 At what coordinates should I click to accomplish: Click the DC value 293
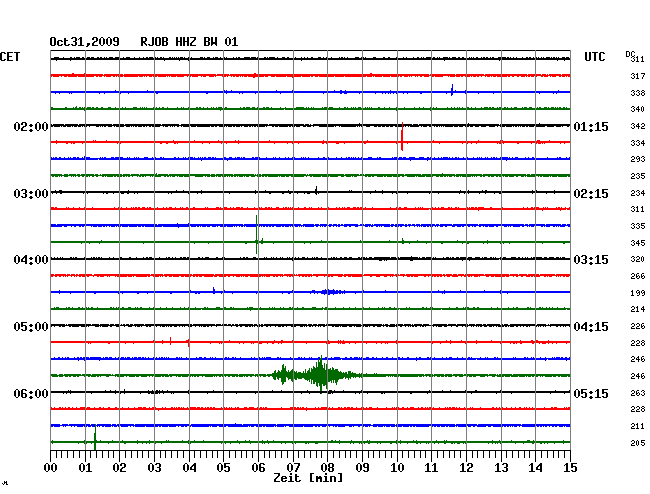(x=638, y=159)
